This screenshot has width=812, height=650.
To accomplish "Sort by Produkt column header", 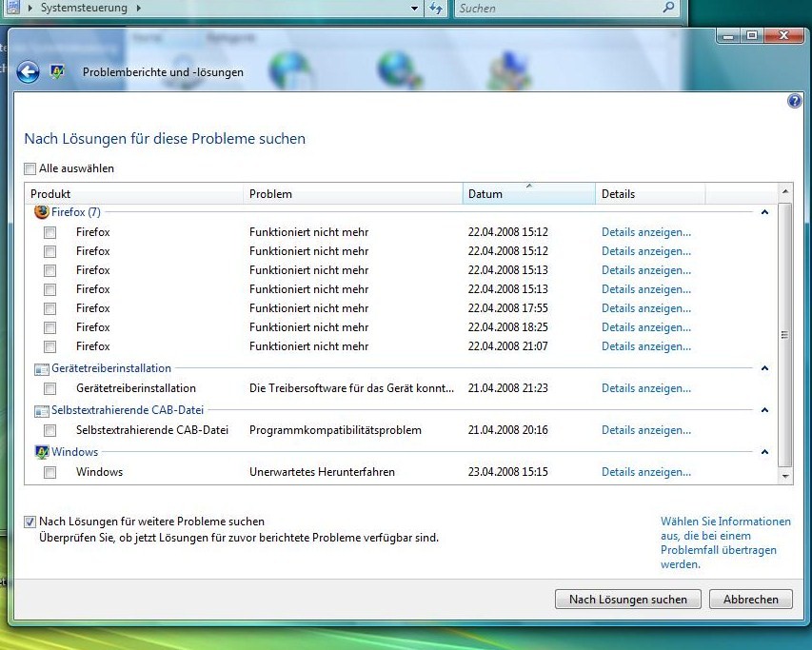I will (133, 194).
